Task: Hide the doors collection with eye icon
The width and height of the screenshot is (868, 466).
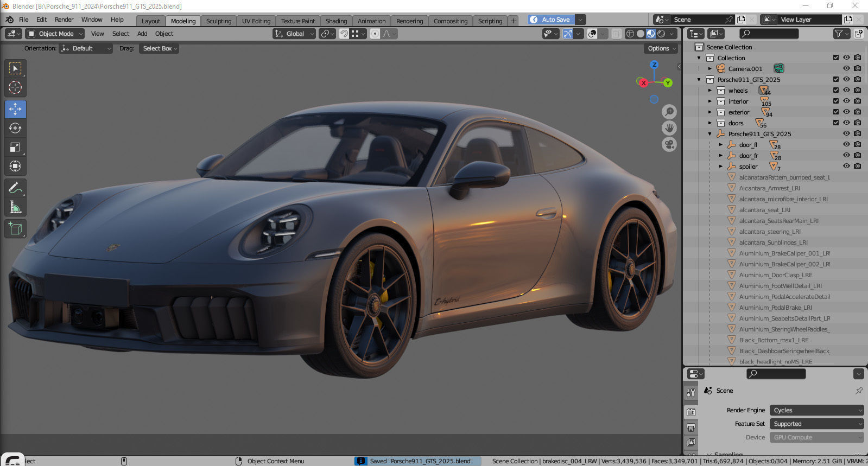Action: click(x=846, y=123)
